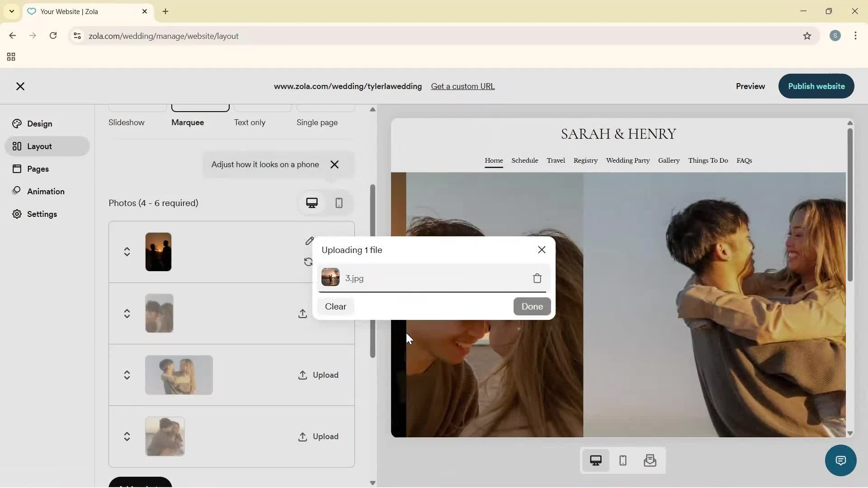Open the Animation panel
868x488 pixels.
[47, 191]
